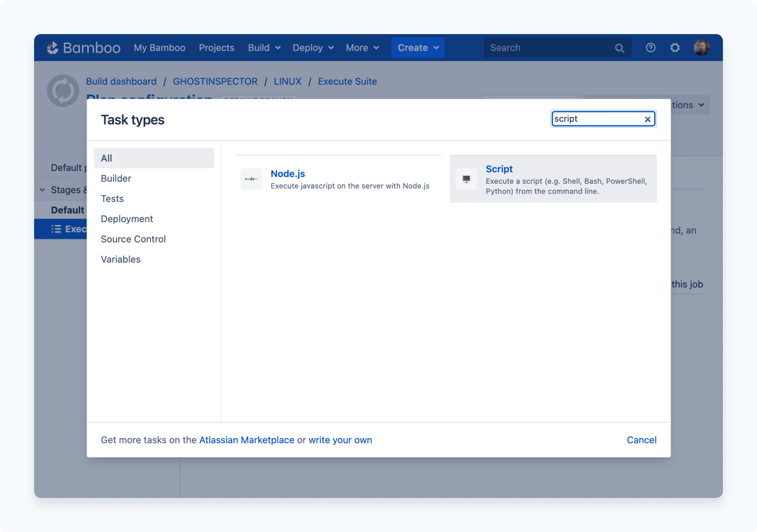Click the Bamboo logo icon
This screenshot has width=757, height=532.
(53, 47)
